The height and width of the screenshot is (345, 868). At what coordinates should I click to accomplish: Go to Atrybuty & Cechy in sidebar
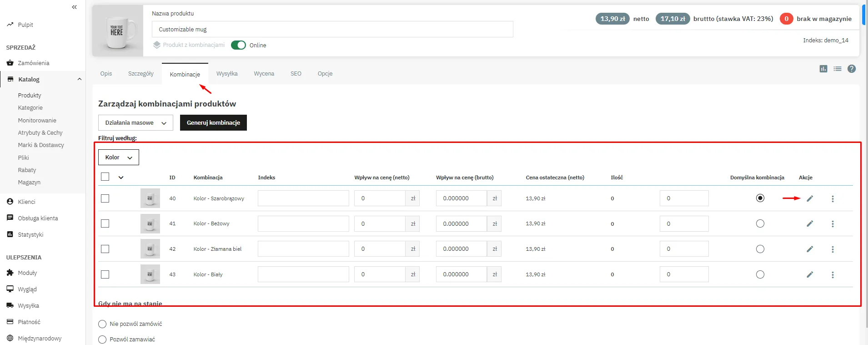pyautogui.click(x=40, y=133)
